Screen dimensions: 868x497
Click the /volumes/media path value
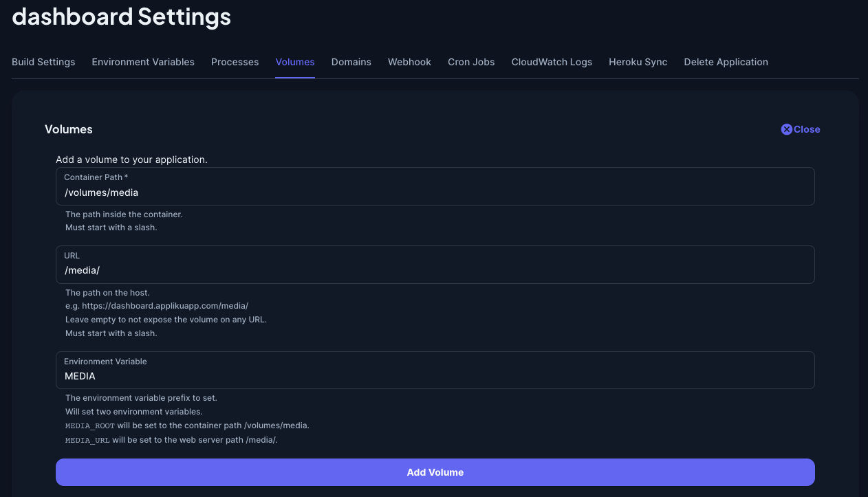tap(101, 192)
